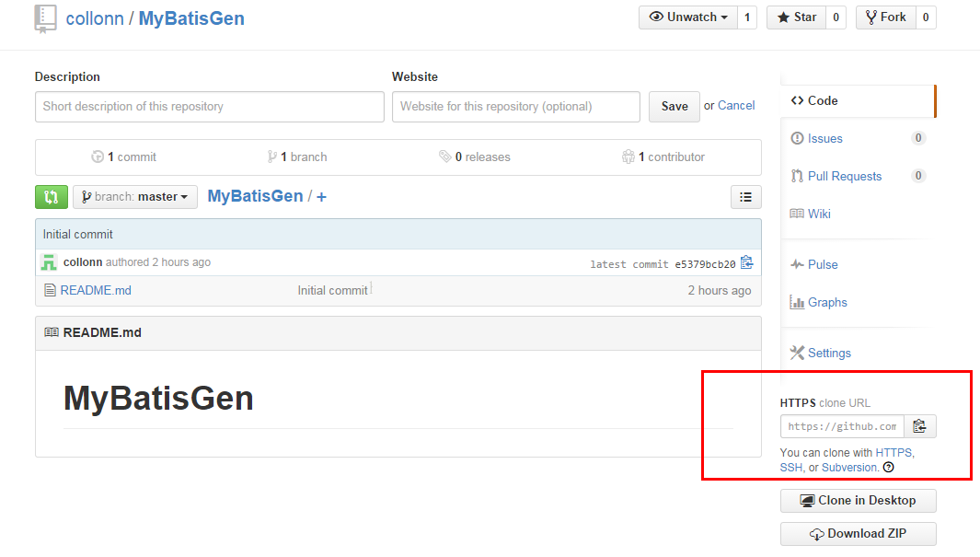Open collonn author link in commit row

(x=83, y=262)
